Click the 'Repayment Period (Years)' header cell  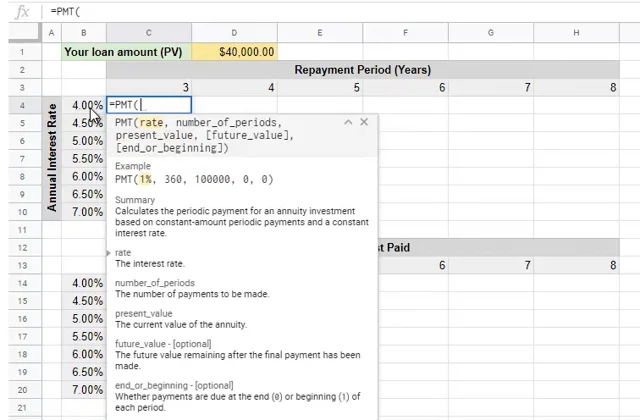[363, 70]
